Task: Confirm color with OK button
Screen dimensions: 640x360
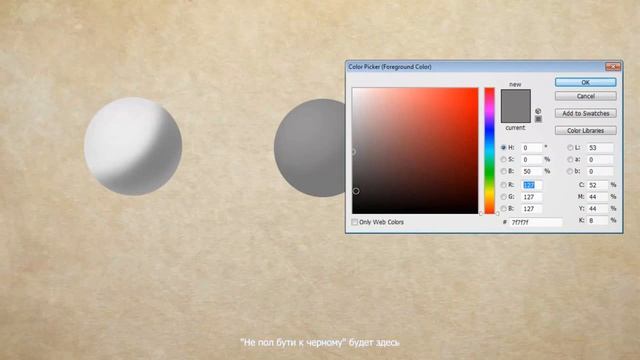Action: pos(585,82)
